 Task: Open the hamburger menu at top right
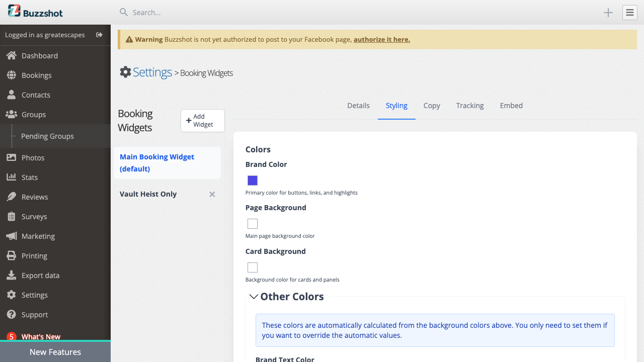click(629, 12)
